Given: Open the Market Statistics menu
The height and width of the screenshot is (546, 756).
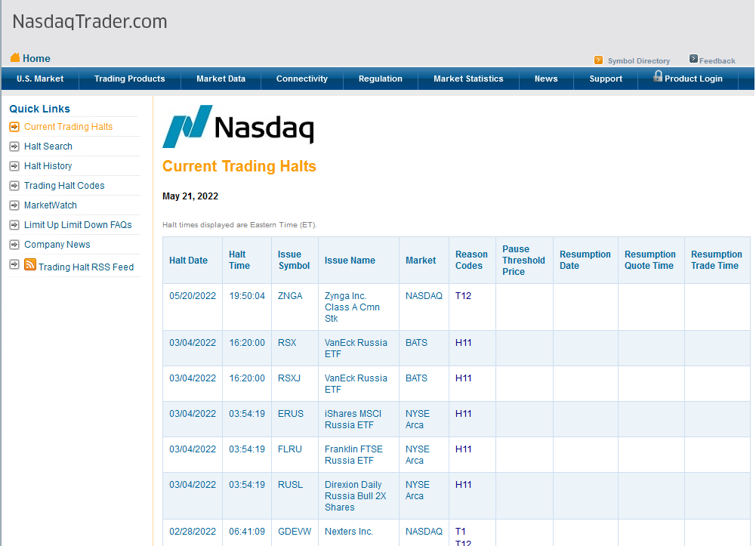Looking at the screenshot, I should 469,79.
